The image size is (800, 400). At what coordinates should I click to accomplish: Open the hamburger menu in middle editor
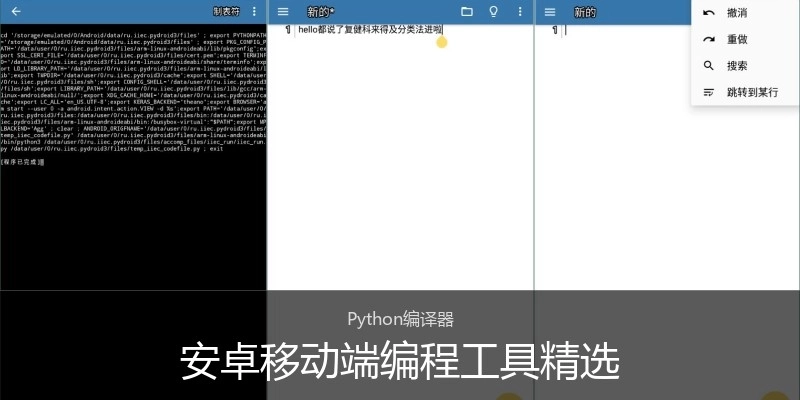point(283,12)
